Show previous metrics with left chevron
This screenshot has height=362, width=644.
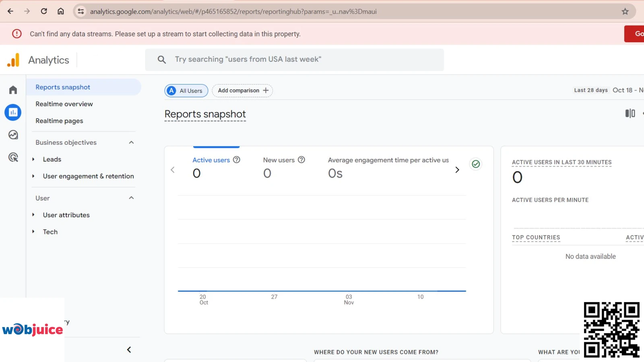click(x=173, y=170)
